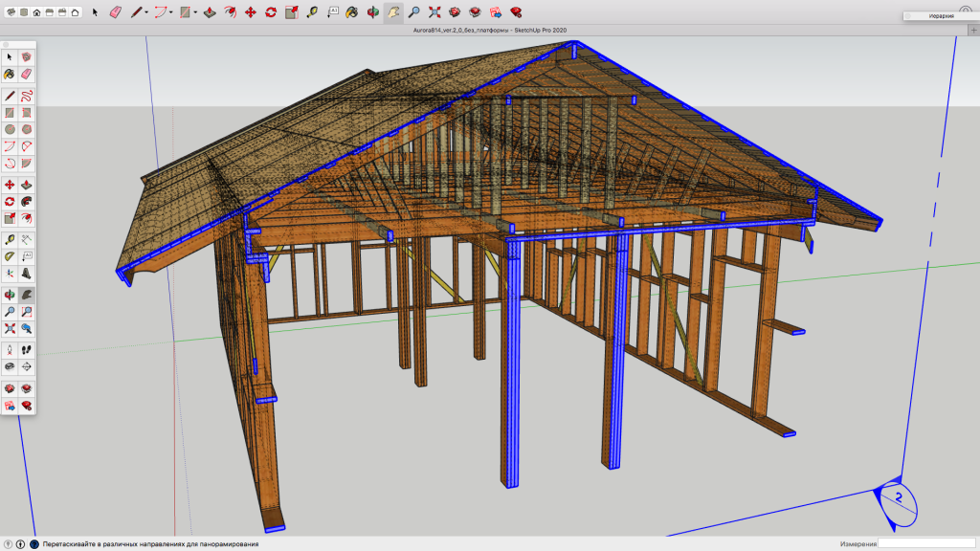The height and width of the screenshot is (551, 980).
Task: Activate the Push/Pull tool in top toolbar
Action: tap(209, 12)
